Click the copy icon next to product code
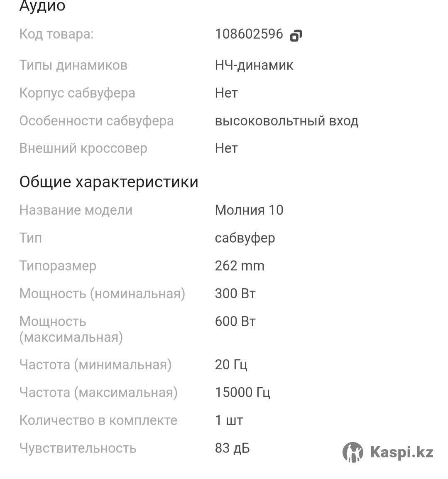Viewport: 448px width, 479px height. pyautogui.click(x=296, y=36)
